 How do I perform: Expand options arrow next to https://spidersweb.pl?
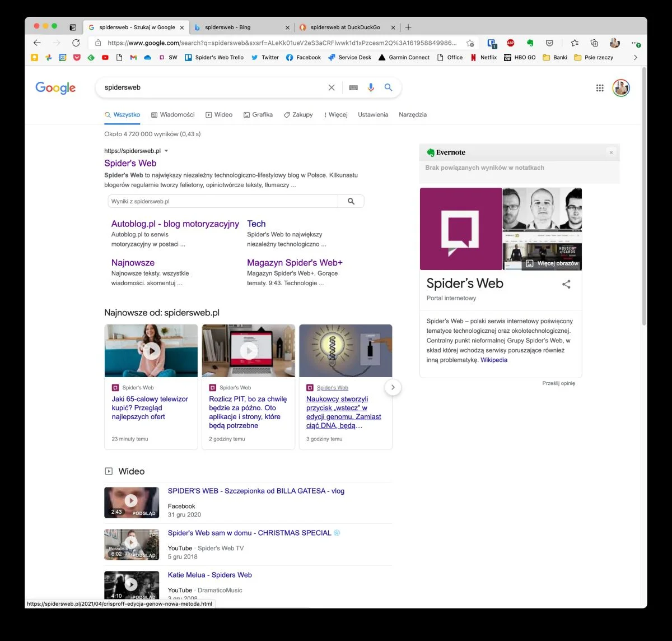[x=166, y=151]
